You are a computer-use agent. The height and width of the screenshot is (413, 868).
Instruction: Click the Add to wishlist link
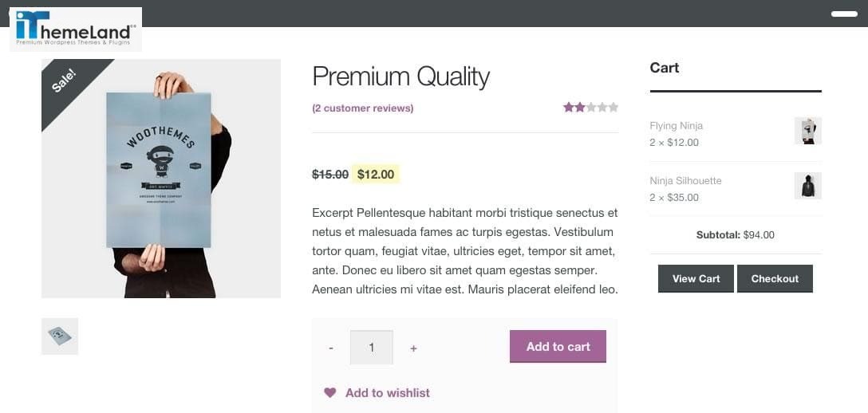387,392
